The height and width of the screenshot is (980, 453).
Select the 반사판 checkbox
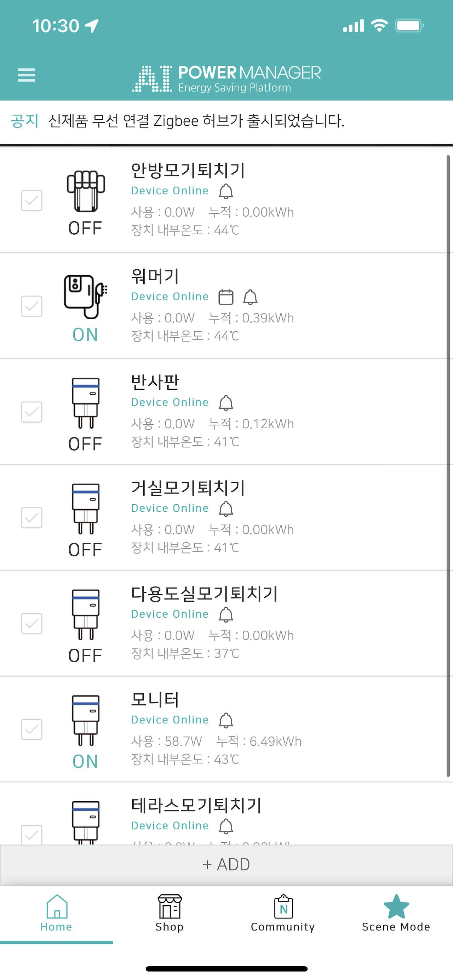tap(31, 412)
